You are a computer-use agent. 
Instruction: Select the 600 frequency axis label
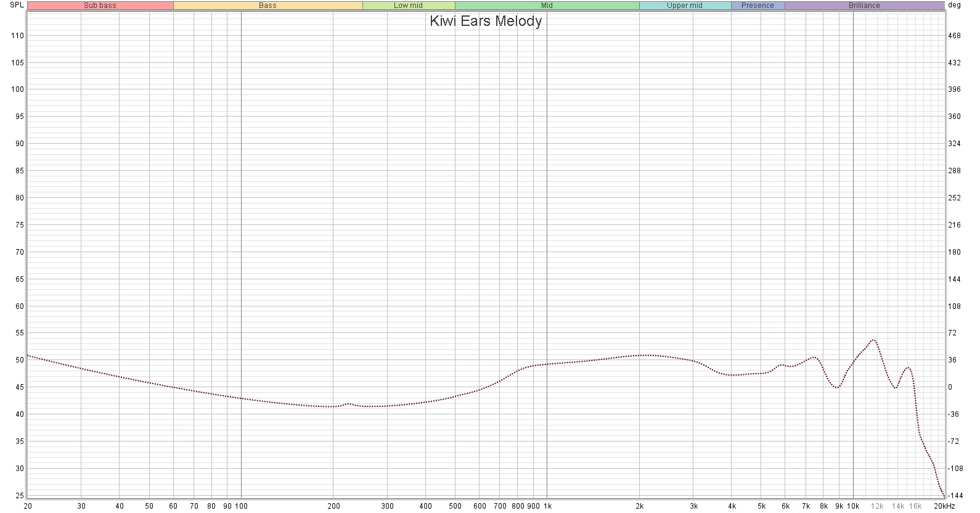[480, 506]
